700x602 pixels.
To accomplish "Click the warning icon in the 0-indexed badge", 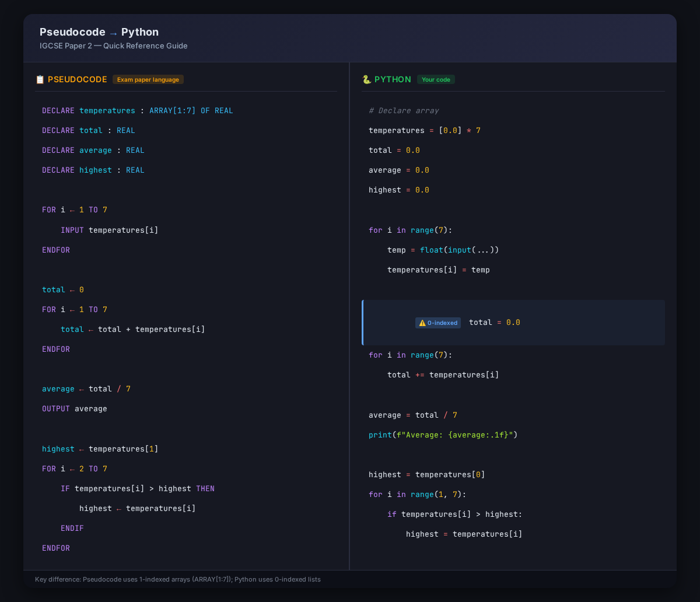I will click(x=422, y=323).
